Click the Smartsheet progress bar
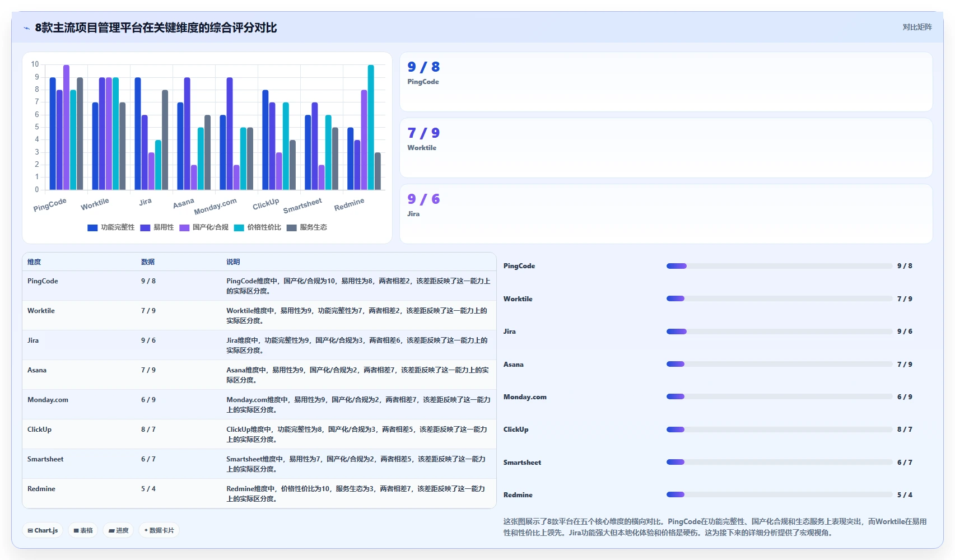955x560 pixels. click(x=779, y=462)
